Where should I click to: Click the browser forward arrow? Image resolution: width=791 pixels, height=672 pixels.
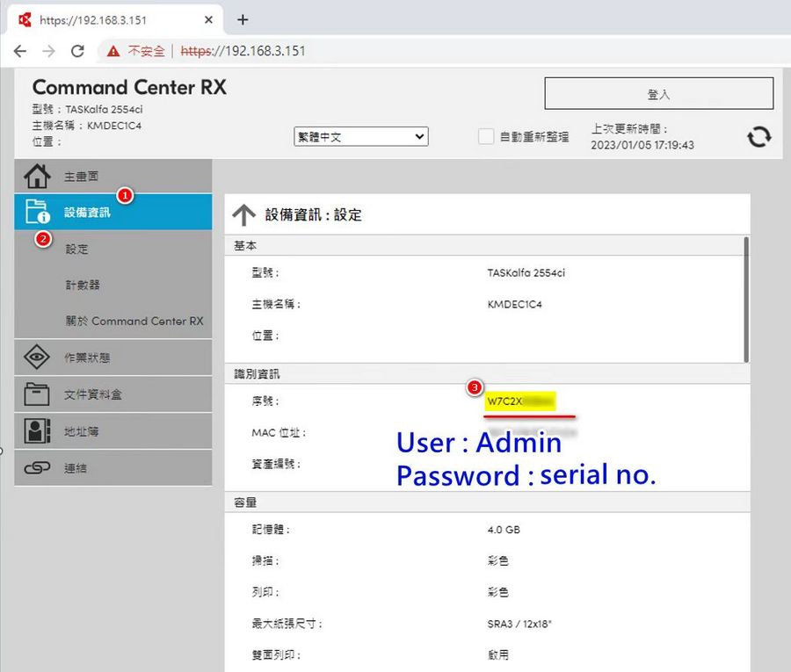[x=48, y=51]
